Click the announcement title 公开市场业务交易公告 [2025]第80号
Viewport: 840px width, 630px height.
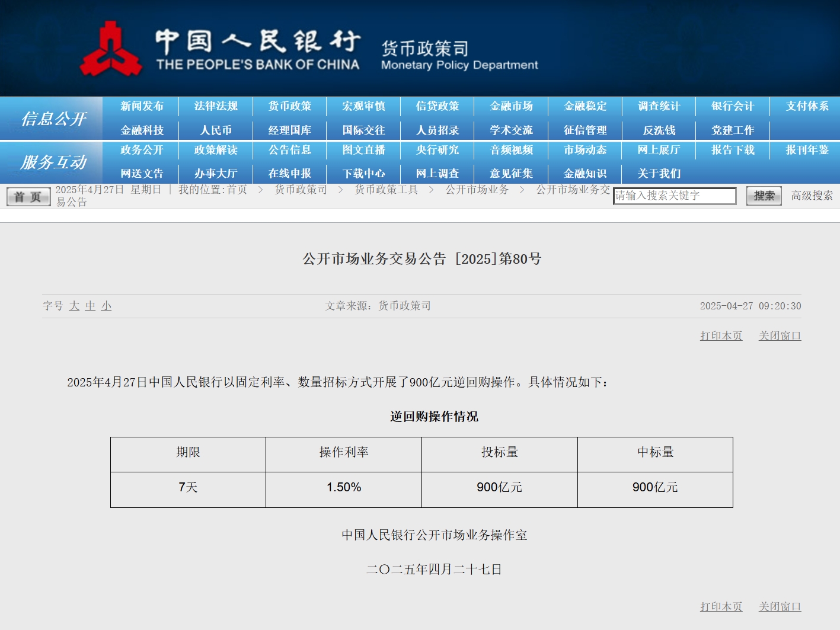[421, 259]
